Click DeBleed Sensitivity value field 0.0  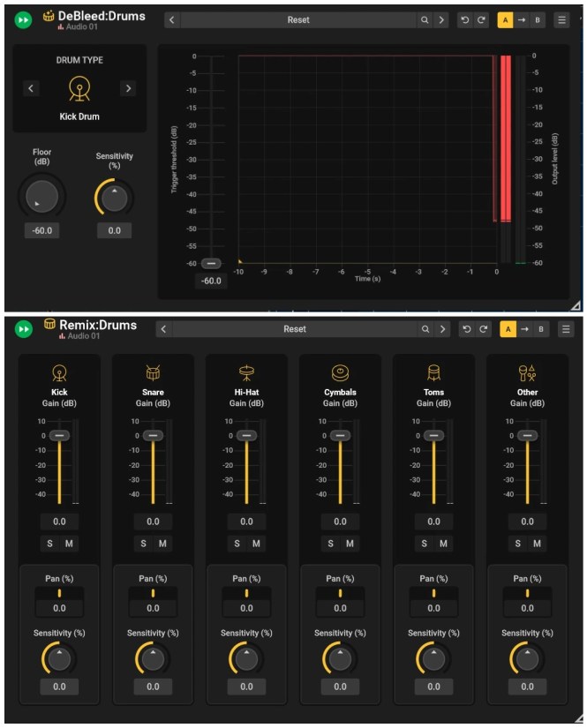coord(114,230)
